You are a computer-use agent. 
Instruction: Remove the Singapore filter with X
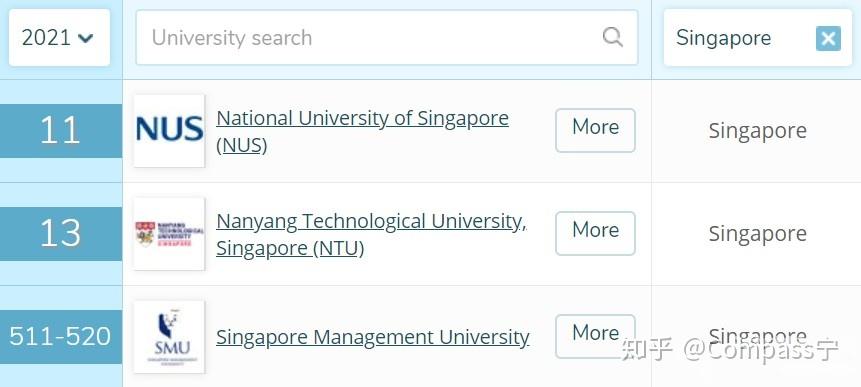[x=828, y=38]
